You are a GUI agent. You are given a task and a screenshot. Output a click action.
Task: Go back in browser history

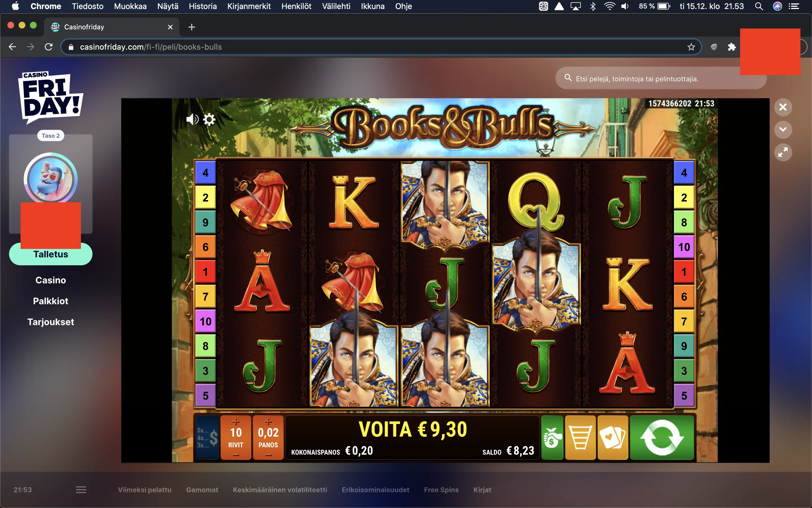pyautogui.click(x=12, y=47)
